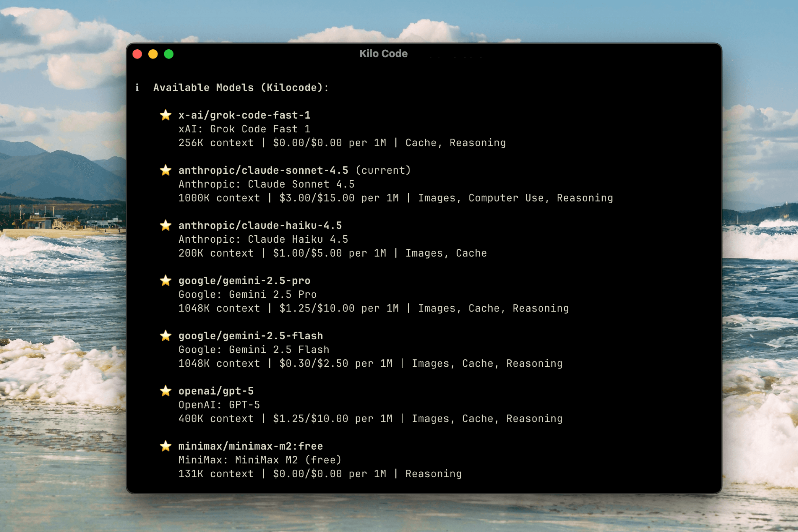Select the minimax/minimax-m2:free model entry
This screenshot has height=532, width=798.
click(x=251, y=447)
